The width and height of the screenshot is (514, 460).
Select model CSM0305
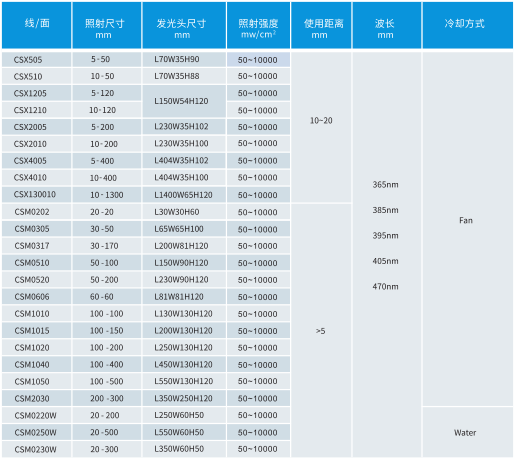(x=36, y=229)
